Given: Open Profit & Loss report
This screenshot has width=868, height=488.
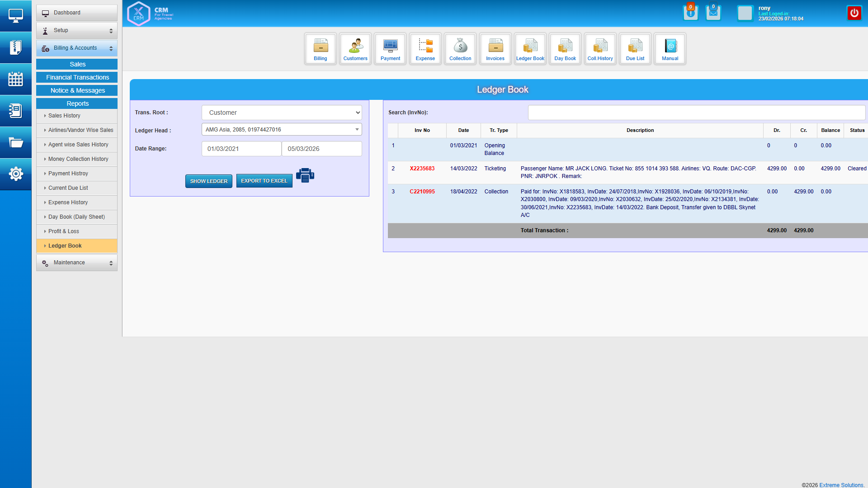Looking at the screenshot, I should coord(64,231).
